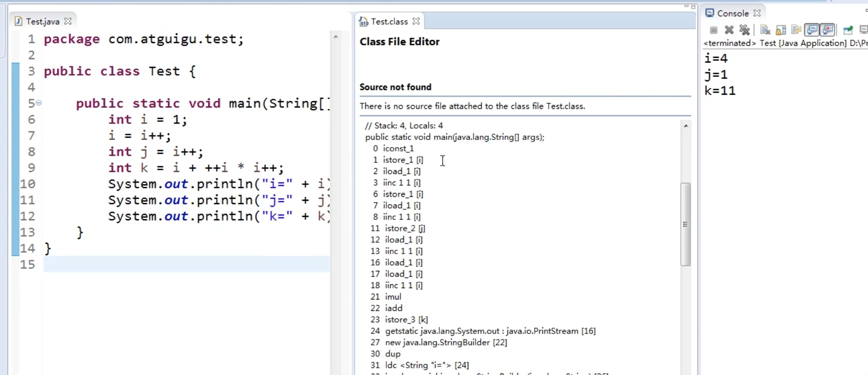868x375 pixels.
Task: Click the Remove Launch icon in Console
Action: pos(729,30)
